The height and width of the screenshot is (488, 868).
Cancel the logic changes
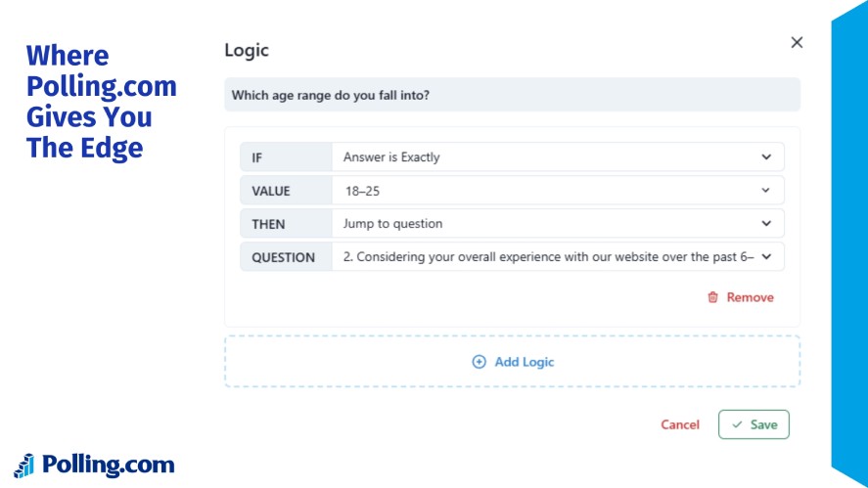[x=680, y=425]
